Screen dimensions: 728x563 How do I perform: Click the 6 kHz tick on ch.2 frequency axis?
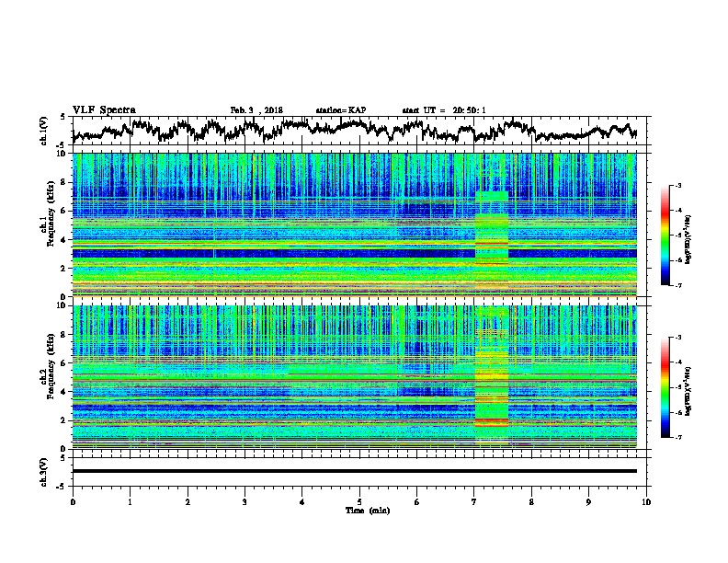click(x=65, y=362)
